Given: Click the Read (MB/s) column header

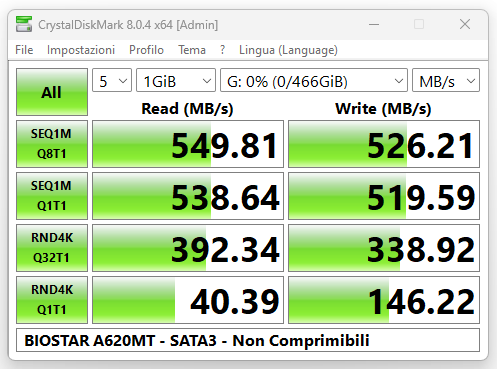Looking at the screenshot, I should click(x=187, y=109).
